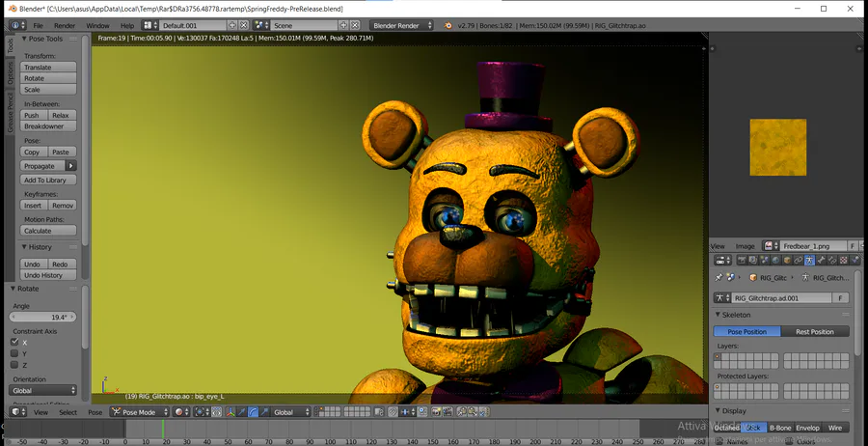Open the Object Constraints chain tab icon
This screenshot has width=868, height=446.
pos(799,260)
